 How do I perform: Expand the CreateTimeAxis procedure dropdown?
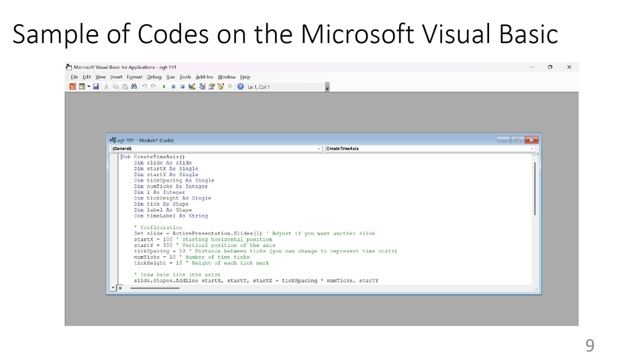[532, 149]
